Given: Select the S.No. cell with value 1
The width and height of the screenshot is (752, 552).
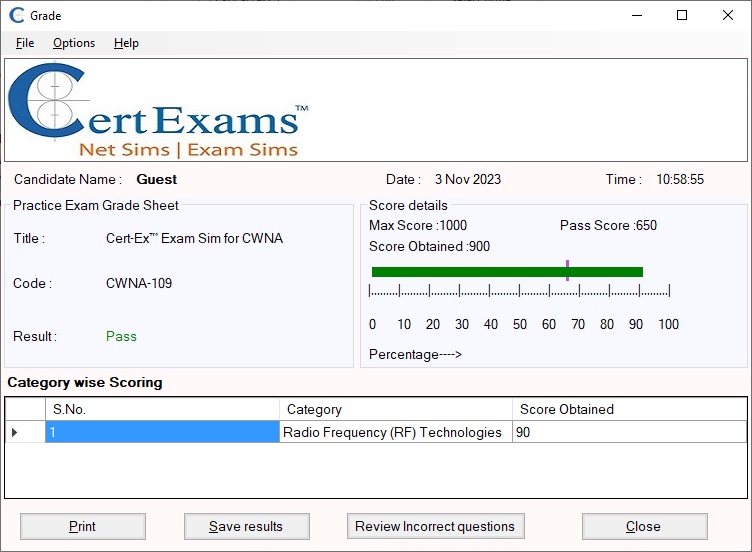Looking at the screenshot, I should pyautogui.click(x=162, y=432).
